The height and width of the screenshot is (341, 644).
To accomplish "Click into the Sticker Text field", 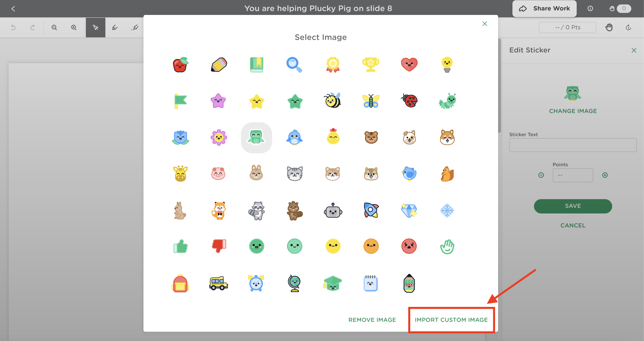I will (573, 145).
